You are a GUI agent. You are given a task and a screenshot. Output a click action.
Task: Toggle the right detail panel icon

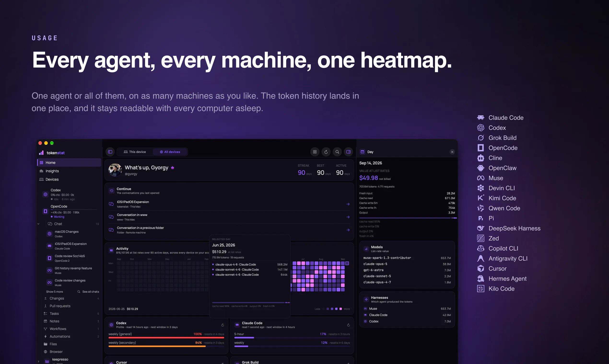[348, 152]
